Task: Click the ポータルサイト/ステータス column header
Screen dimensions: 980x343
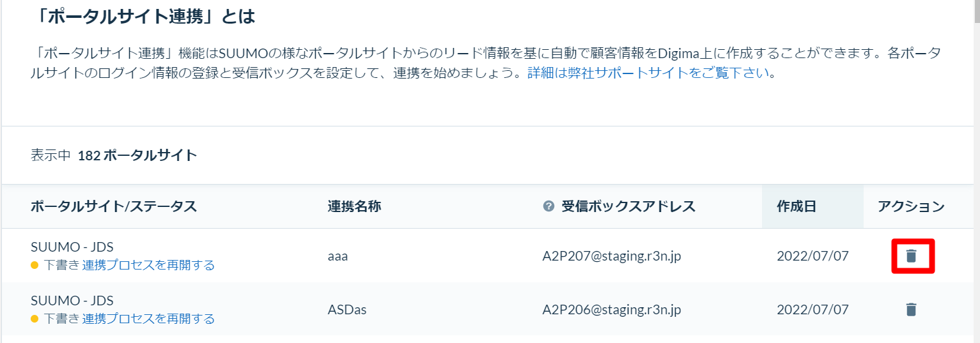Action: [x=114, y=206]
